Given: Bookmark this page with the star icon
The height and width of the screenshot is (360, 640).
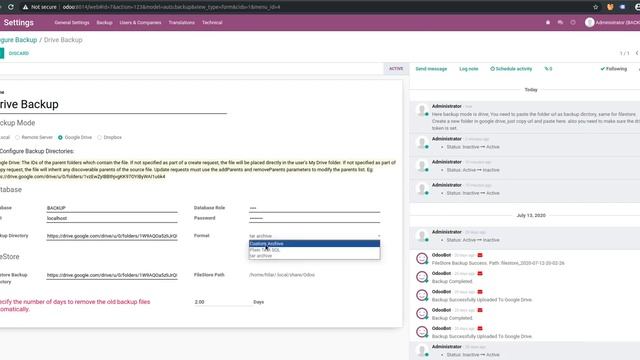Looking at the screenshot, I should pyautogui.click(x=596, y=7).
